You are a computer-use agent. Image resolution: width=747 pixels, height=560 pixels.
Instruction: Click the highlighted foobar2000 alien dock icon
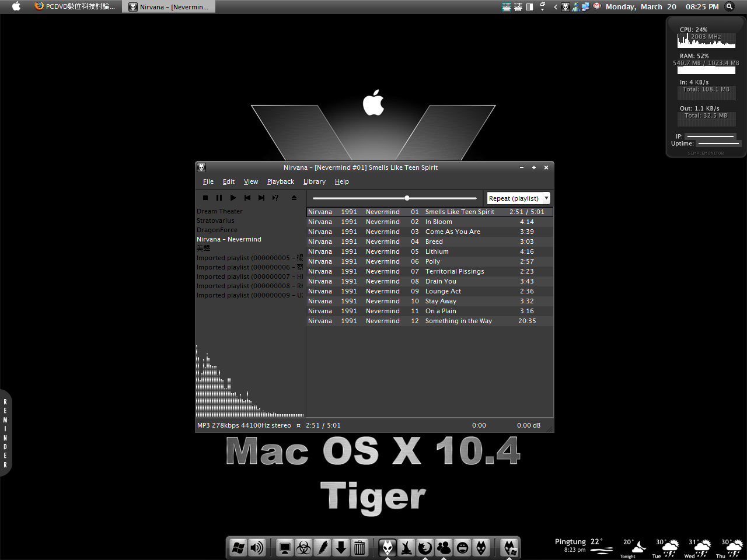[388, 548]
